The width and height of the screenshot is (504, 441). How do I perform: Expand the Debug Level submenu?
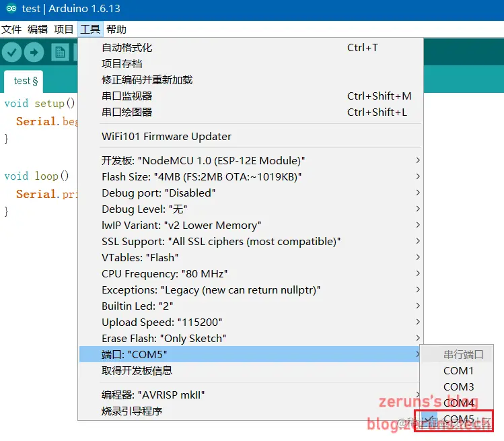[250, 209]
